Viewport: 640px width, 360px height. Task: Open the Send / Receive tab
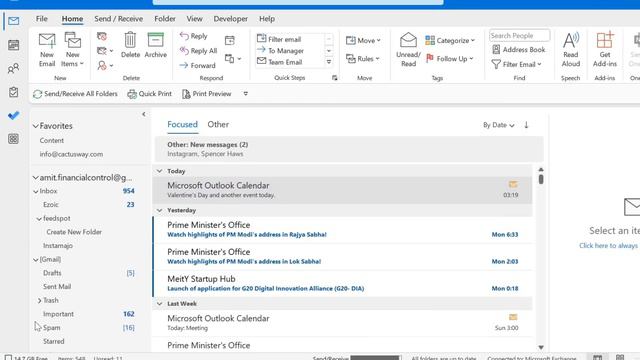118,19
